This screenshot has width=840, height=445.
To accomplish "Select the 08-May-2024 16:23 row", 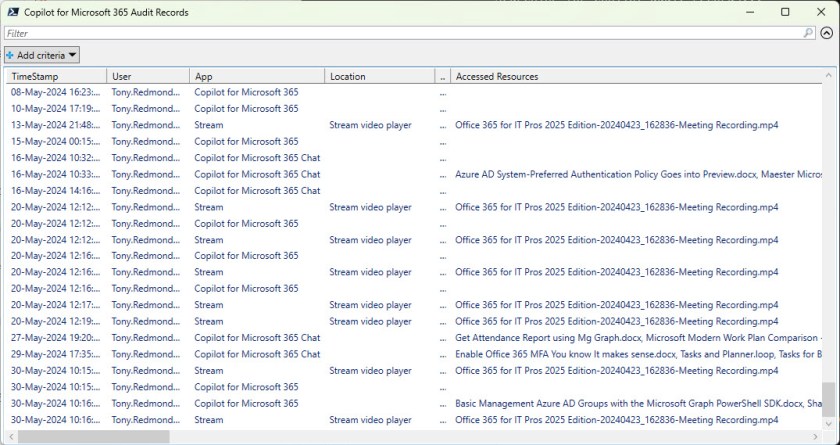I will click(414, 92).
